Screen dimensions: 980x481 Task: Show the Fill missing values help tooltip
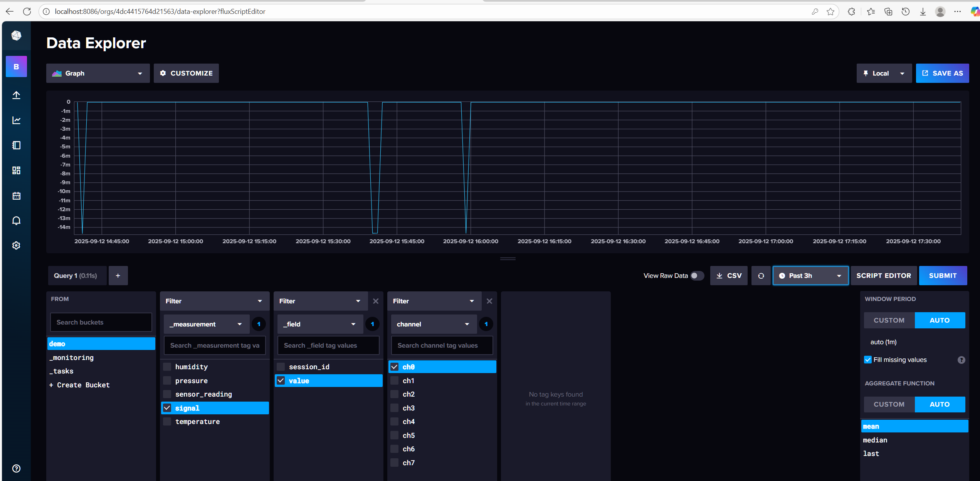(962, 360)
